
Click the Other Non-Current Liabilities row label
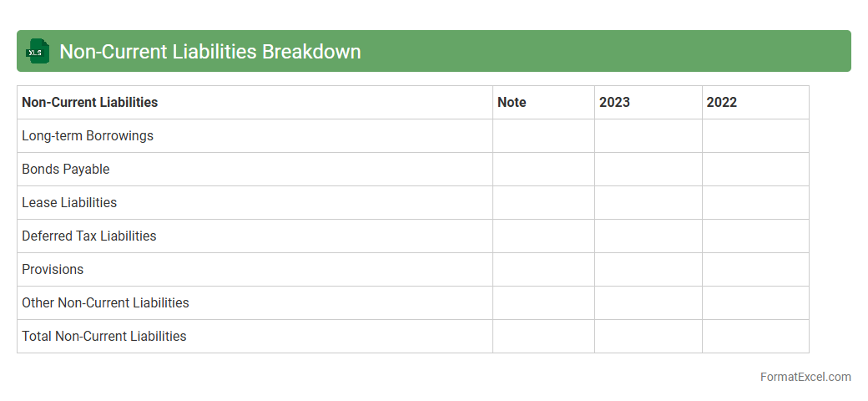point(105,303)
